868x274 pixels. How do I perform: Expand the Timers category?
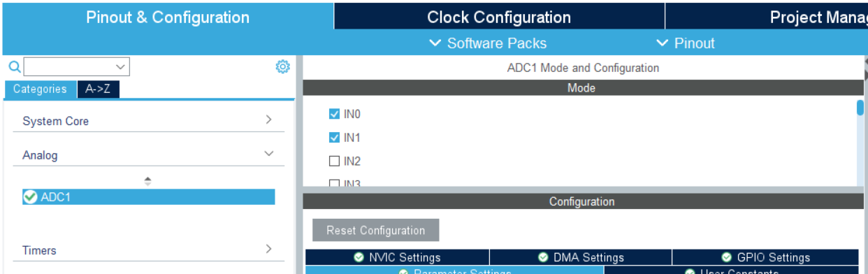click(x=149, y=250)
